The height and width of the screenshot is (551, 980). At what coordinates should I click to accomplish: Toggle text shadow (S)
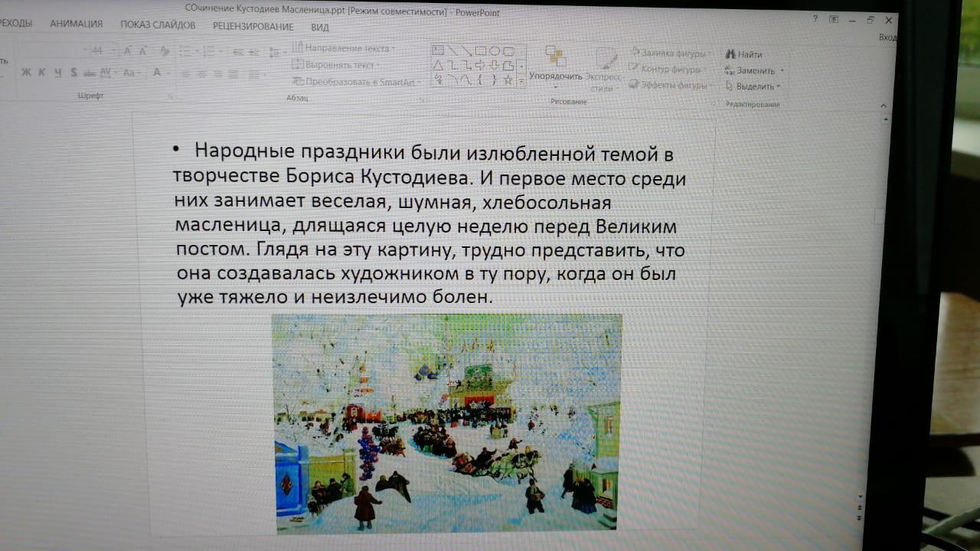(73, 73)
